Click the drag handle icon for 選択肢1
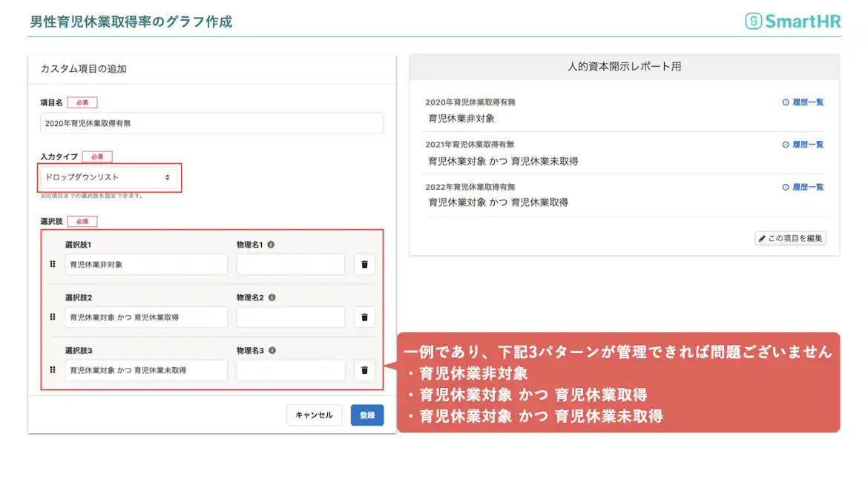868x488 pixels. click(52, 264)
